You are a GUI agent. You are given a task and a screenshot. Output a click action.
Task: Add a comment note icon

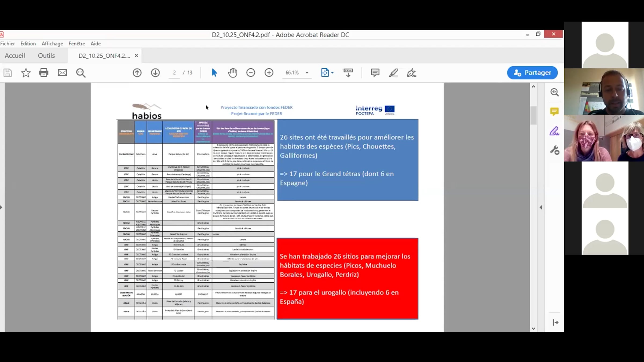click(x=375, y=73)
